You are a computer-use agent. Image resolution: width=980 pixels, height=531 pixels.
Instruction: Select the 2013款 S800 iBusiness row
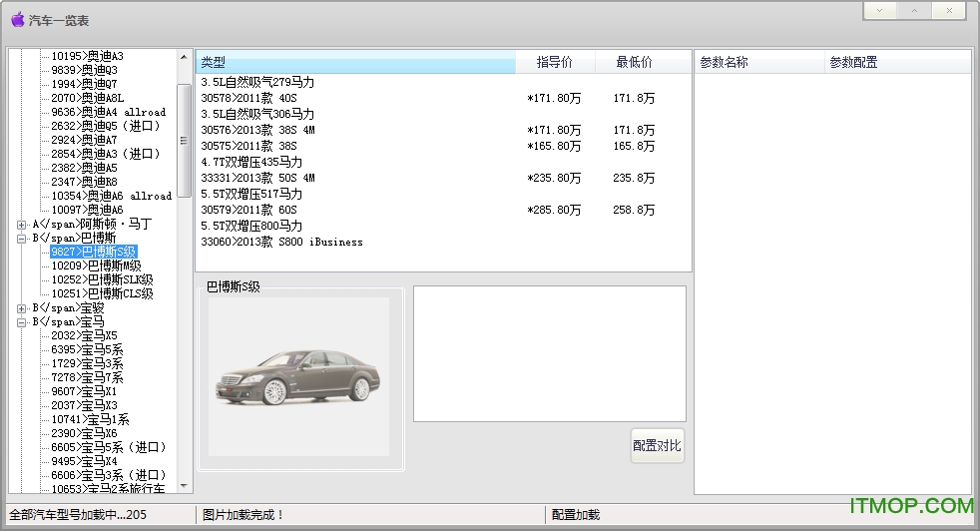point(282,243)
